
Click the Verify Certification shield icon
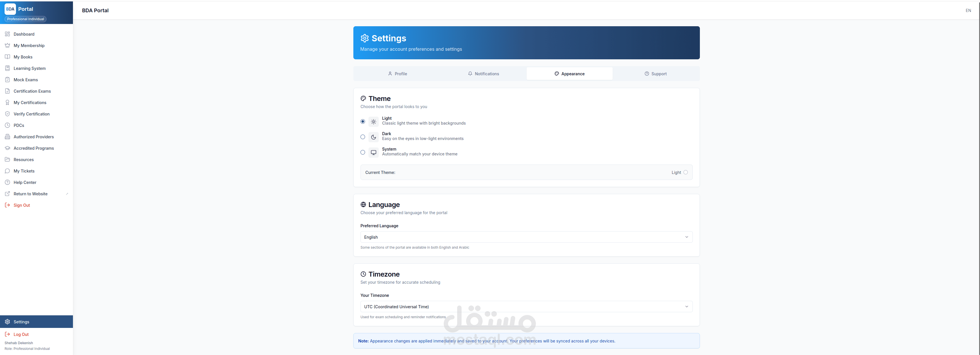click(7, 114)
